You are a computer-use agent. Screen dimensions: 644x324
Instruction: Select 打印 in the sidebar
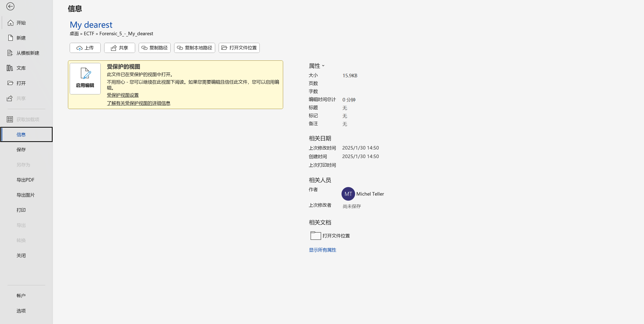point(21,210)
